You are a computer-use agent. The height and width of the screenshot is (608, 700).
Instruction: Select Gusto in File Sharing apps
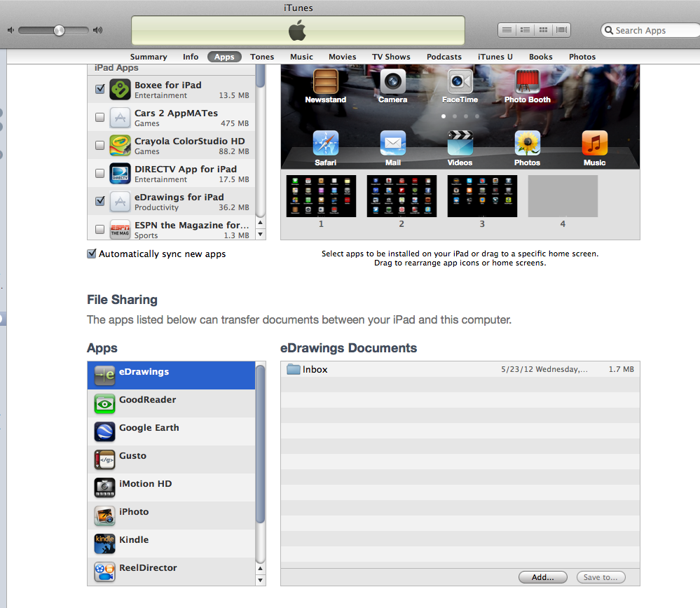point(171,460)
